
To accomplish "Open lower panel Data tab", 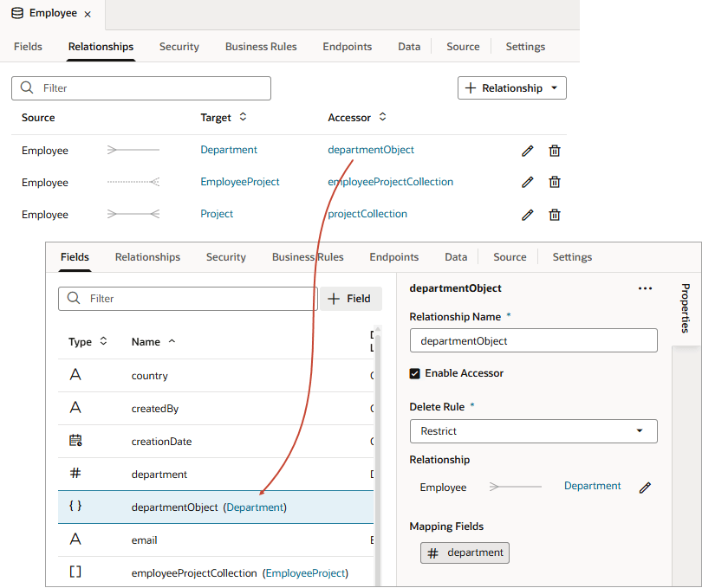I will (x=456, y=257).
